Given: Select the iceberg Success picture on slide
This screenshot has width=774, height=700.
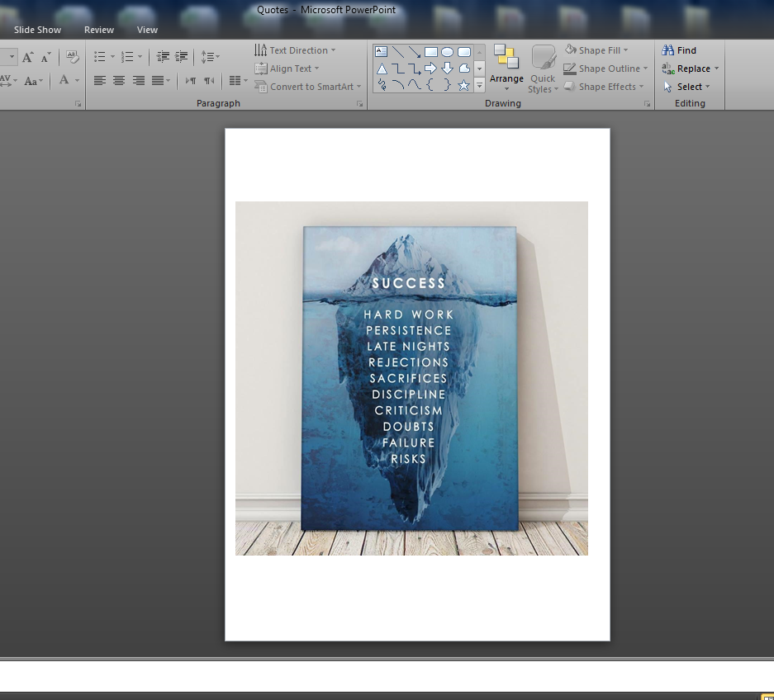Looking at the screenshot, I should (x=411, y=378).
